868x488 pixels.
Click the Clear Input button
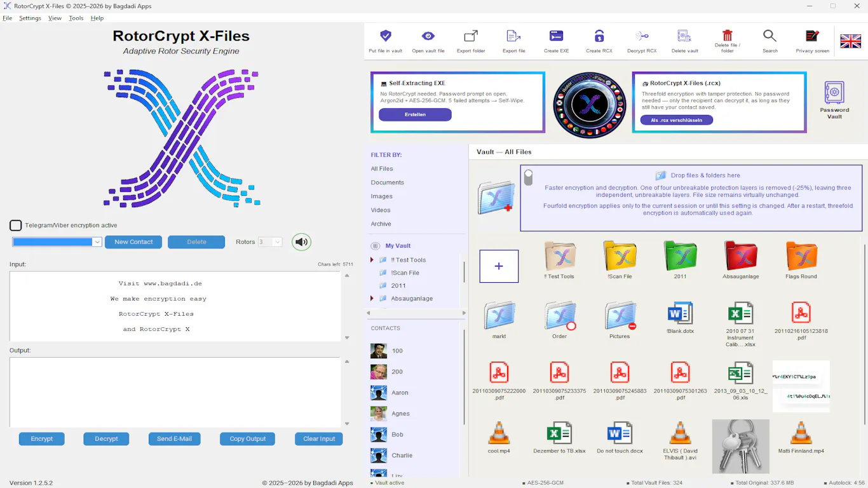pos(319,439)
